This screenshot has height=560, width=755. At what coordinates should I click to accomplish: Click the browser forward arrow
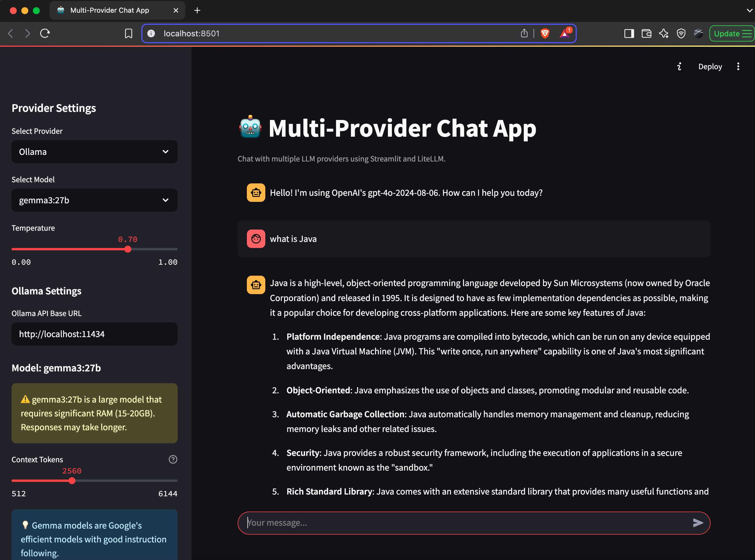(x=27, y=33)
